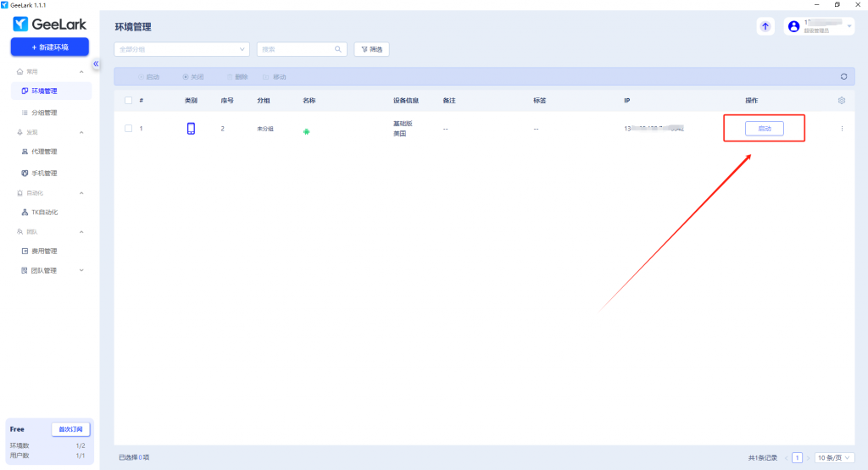
Task: Click the green Android icon in name column
Action: click(x=307, y=132)
